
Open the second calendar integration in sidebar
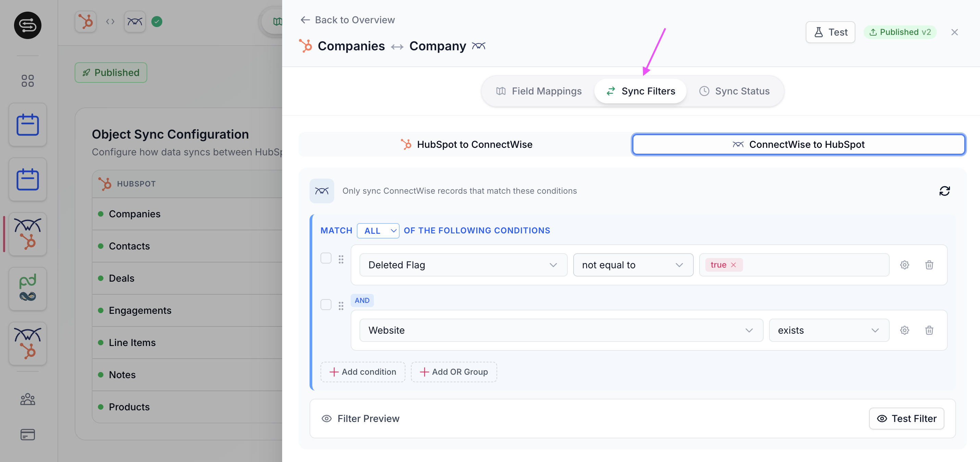(28, 179)
